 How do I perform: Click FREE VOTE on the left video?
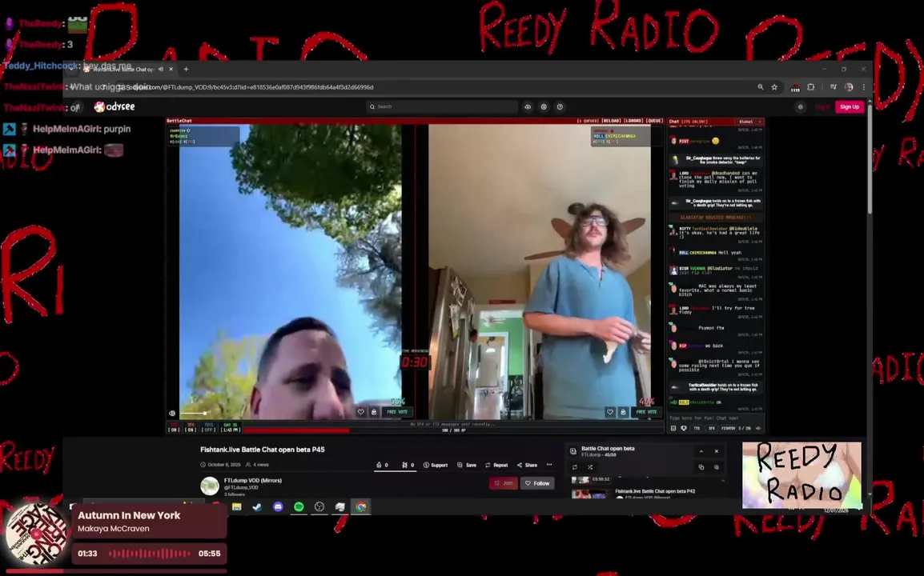tap(397, 412)
